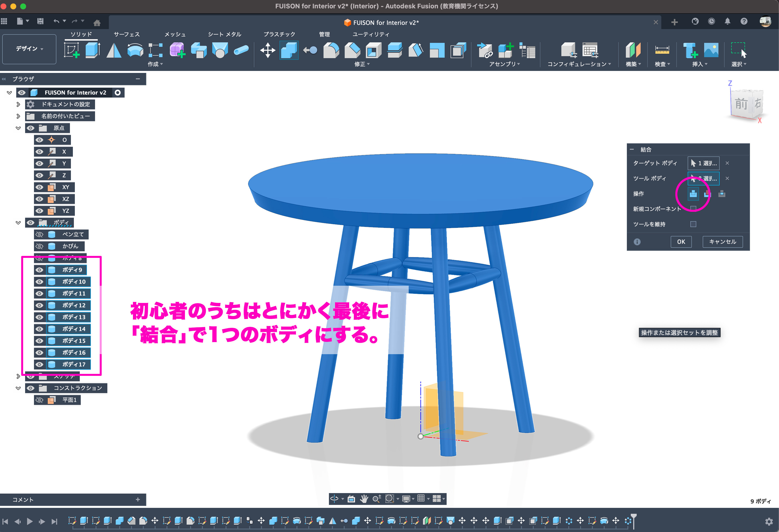Collapse the 原点 folder
779x532 pixels.
[x=18, y=128]
